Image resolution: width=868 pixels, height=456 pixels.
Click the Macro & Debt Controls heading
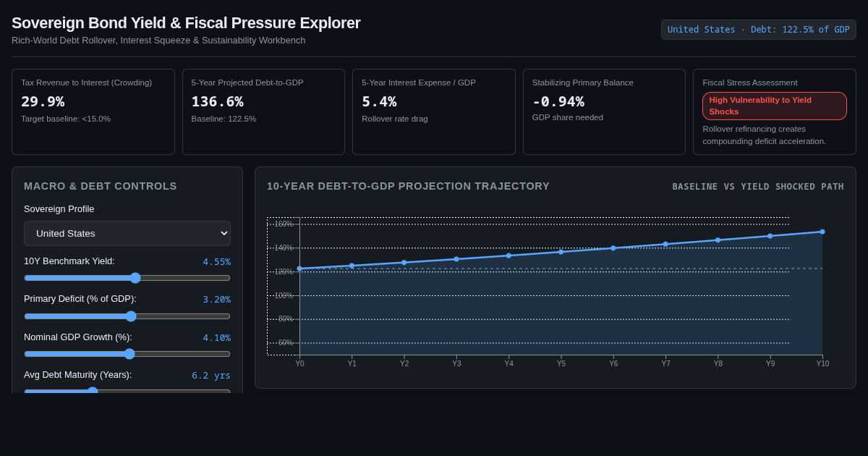point(101,186)
